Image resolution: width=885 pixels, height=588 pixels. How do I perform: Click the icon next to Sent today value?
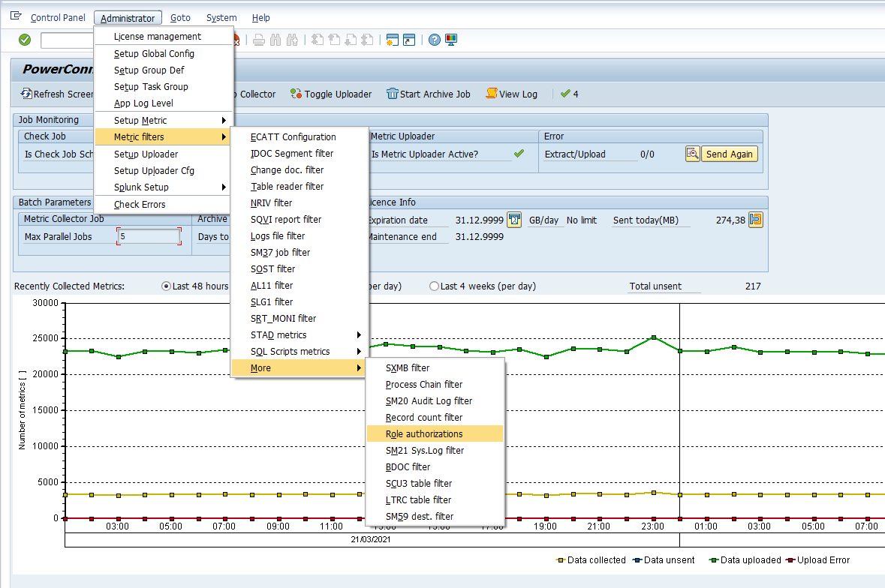click(756, 220)
